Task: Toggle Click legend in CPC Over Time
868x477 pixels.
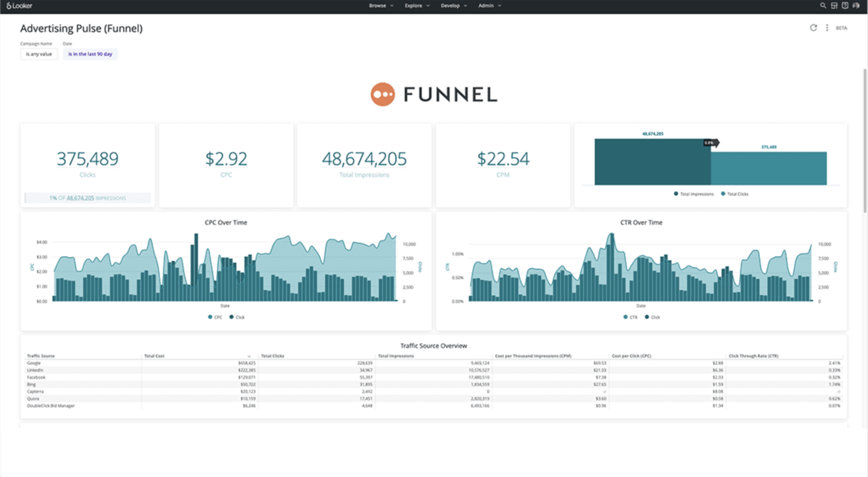Action: [238, 317]
